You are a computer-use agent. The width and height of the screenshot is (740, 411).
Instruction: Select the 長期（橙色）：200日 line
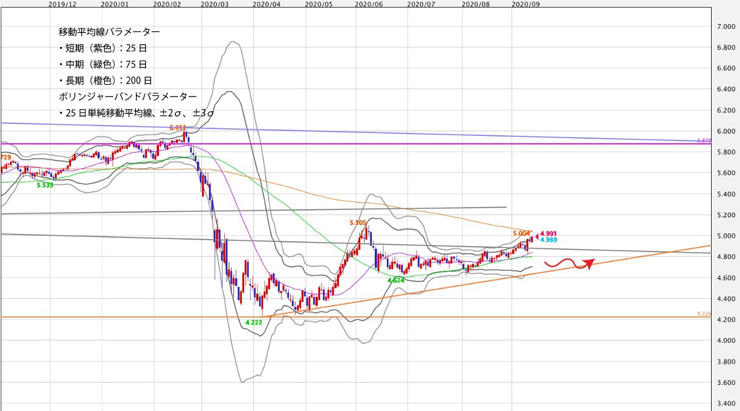tap(105, 81)
